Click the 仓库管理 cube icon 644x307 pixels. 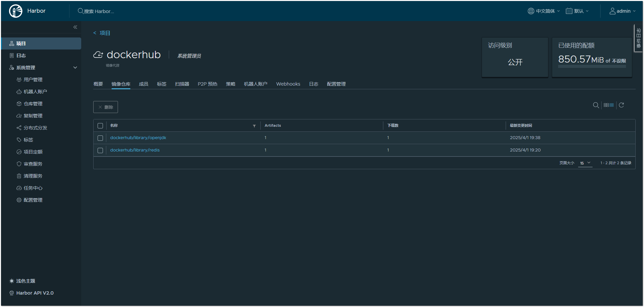point(19,104)
